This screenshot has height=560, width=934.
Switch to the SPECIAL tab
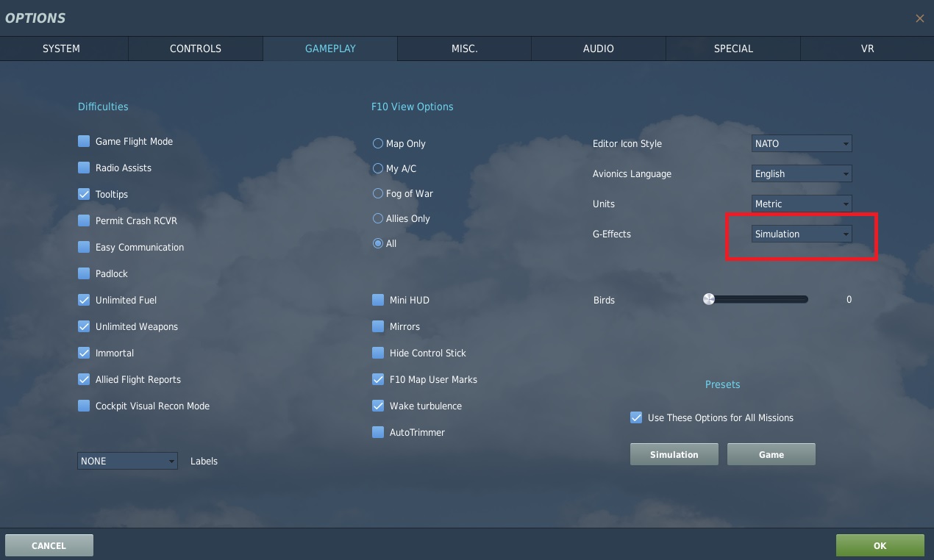[x=733, y=49]
